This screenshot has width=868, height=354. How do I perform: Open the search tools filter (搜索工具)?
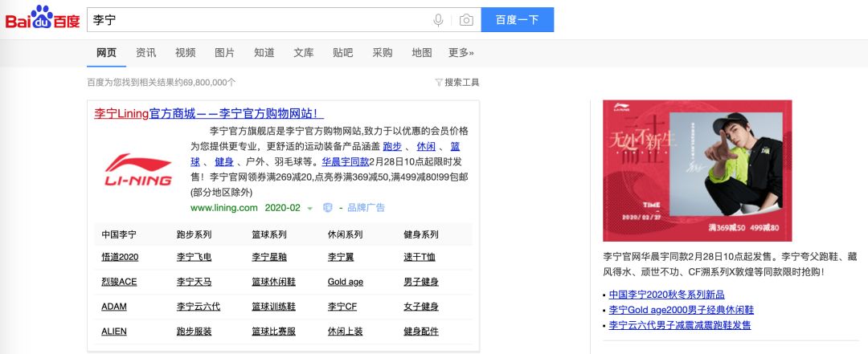(457, 83)
